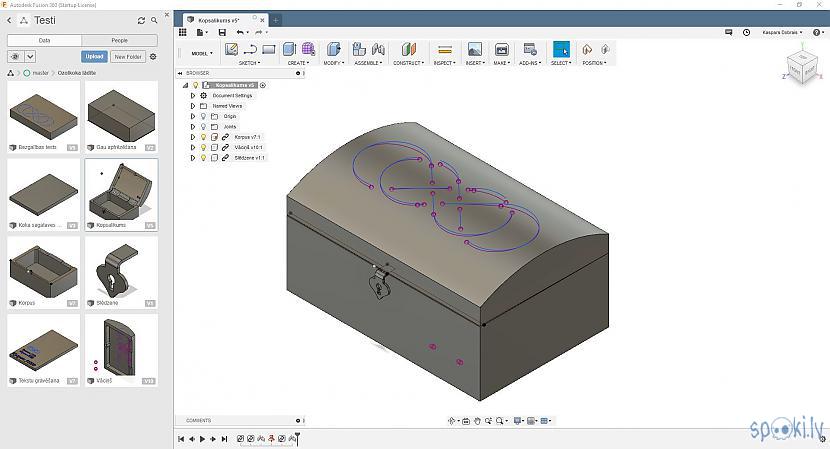Viewport: 830px width, 449px height.
Task: Open the notifications comment icon
Action: [728, 32]
